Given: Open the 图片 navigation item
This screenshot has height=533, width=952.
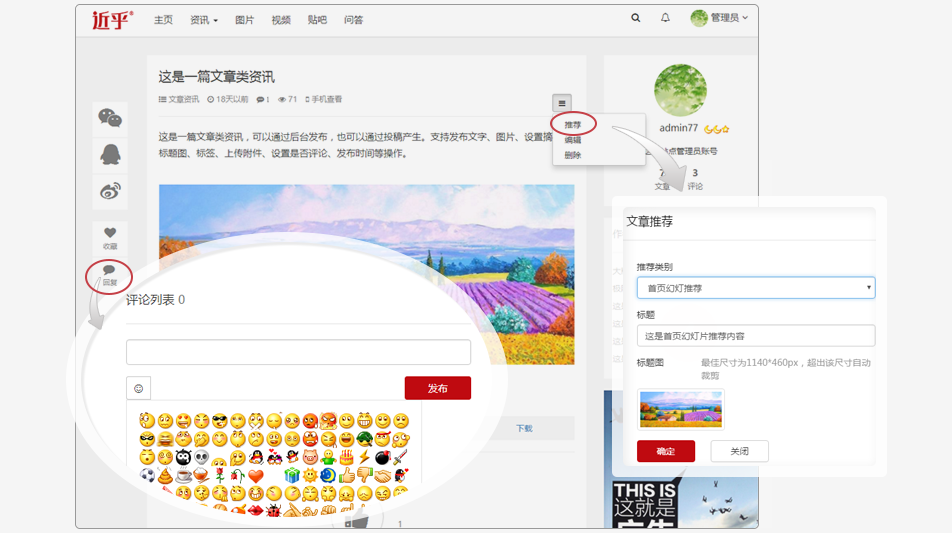Looking at the screenshot, I should click(244, 20).
